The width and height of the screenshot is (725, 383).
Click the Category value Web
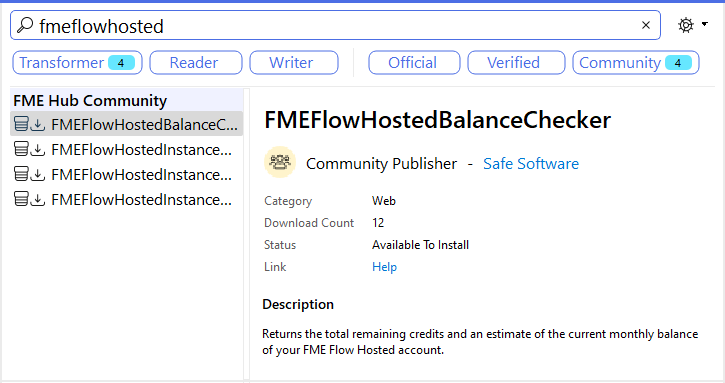(384, 201)
